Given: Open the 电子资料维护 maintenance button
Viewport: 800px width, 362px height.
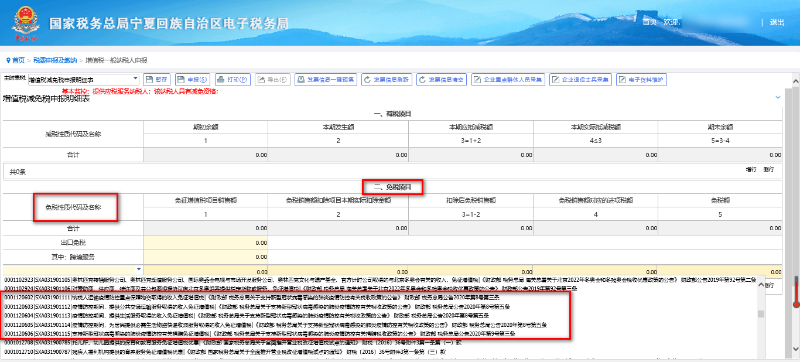Looking at the screenshot, I should click(641, 80).
